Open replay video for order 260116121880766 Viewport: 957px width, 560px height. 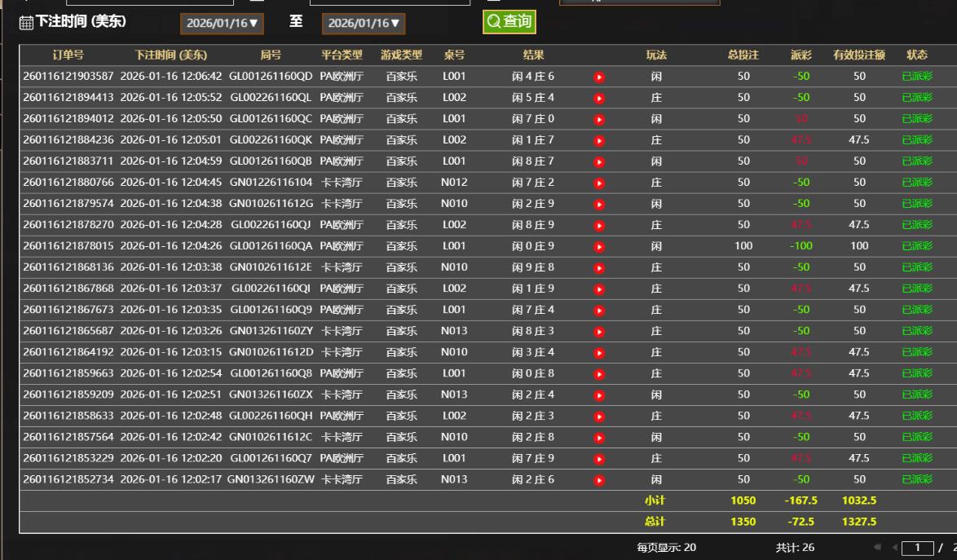pyautogui.click(x=599, y=183)
